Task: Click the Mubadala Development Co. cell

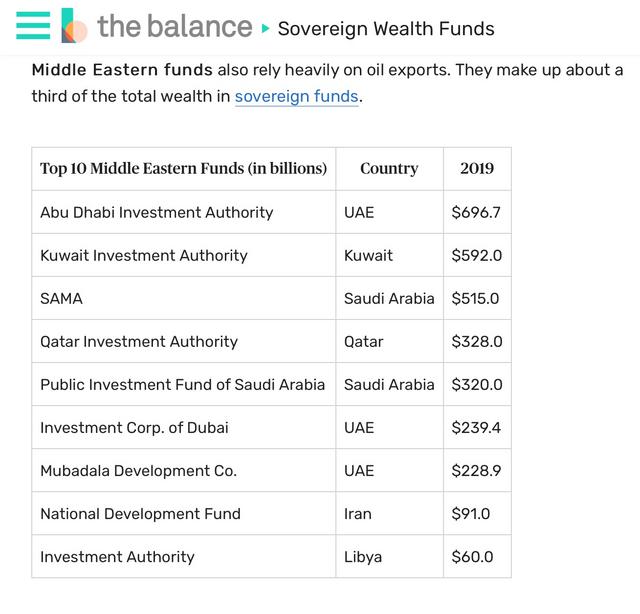Action: click(184, 470)
